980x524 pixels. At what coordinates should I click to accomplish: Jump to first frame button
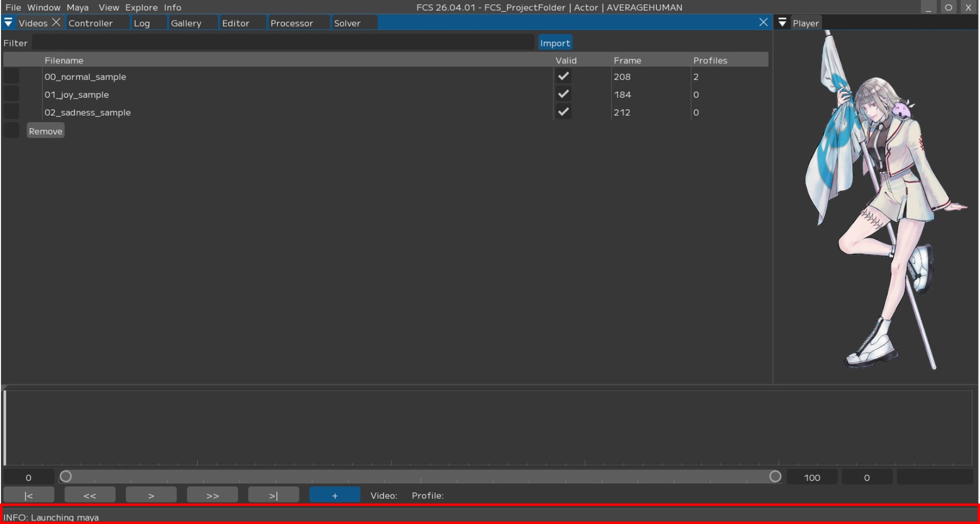click(29, 495)
